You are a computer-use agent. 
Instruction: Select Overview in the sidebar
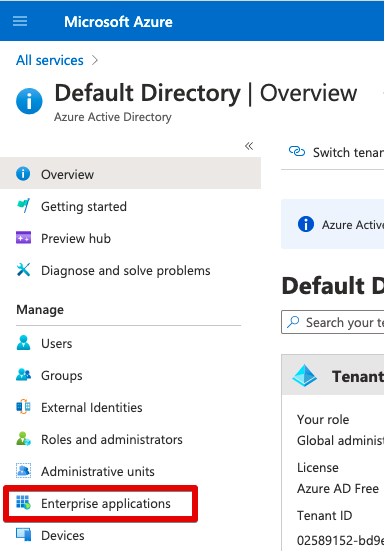tap(130, 173)
